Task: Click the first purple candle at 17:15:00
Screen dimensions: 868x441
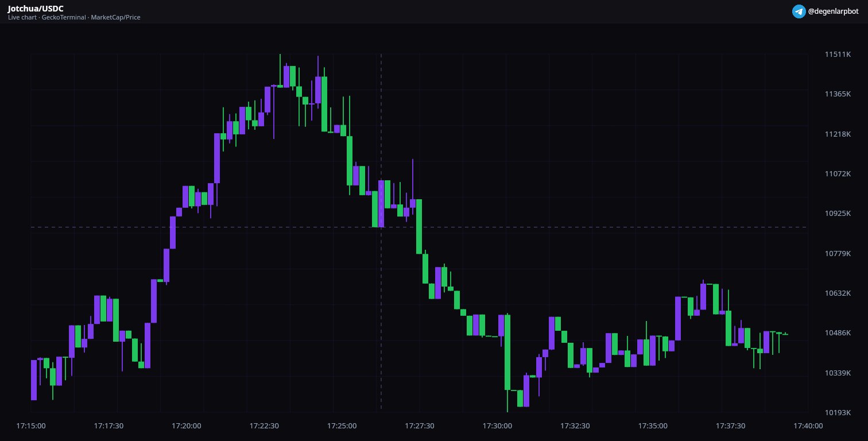Action: point(34,380)
